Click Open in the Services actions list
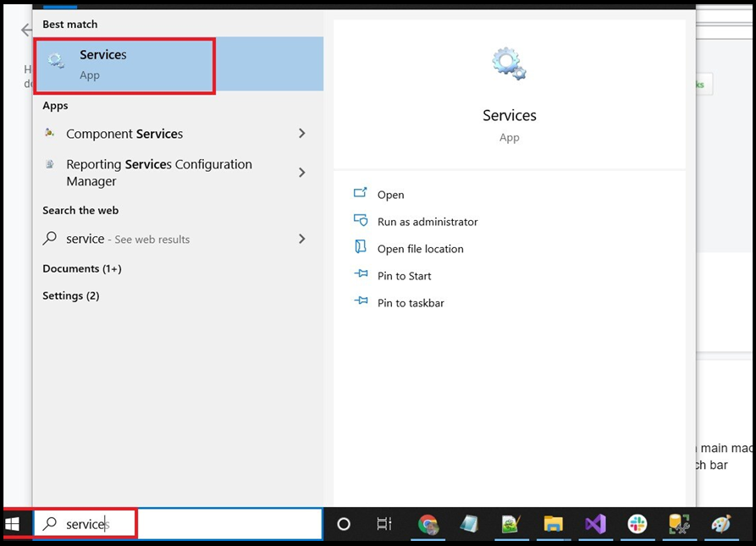Screen dimensions: 756x546 pyautogui.click(x=390, y=195)
